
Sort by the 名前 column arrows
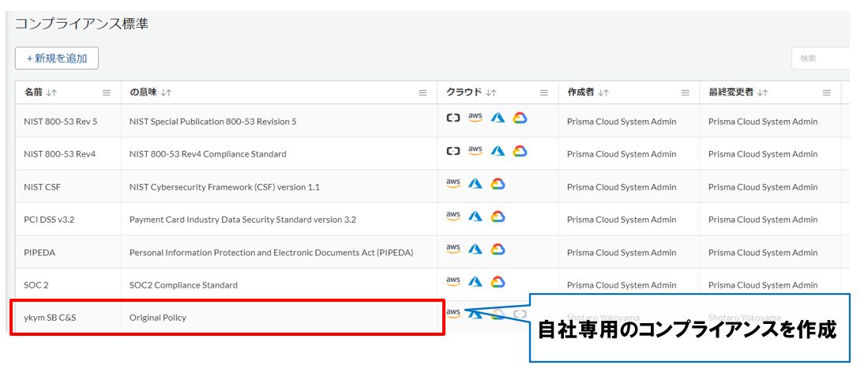51,93
